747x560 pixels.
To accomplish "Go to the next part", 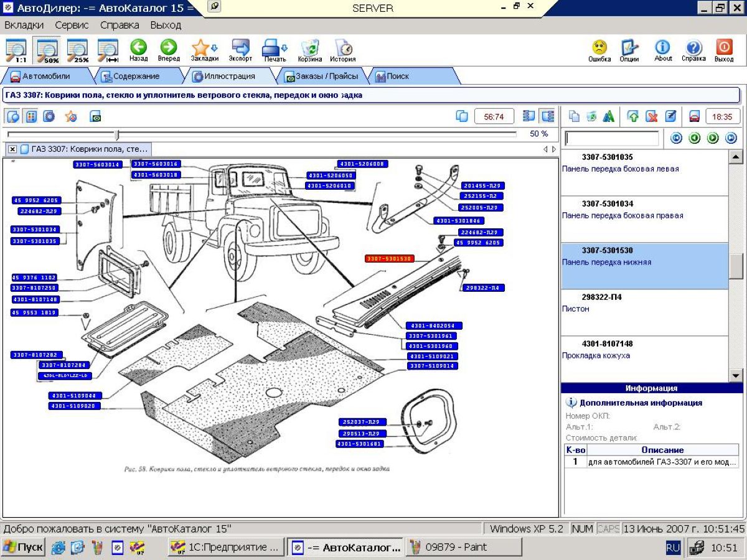I will click(713, 139).
